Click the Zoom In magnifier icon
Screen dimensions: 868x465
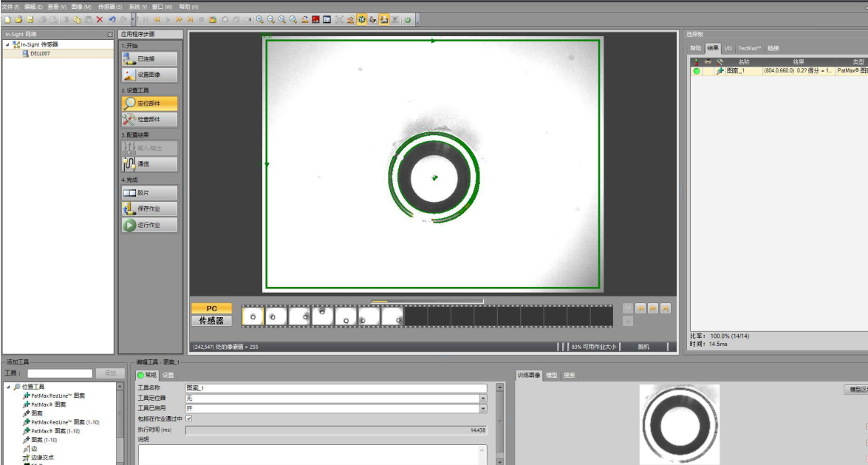[x=259, y=19]
